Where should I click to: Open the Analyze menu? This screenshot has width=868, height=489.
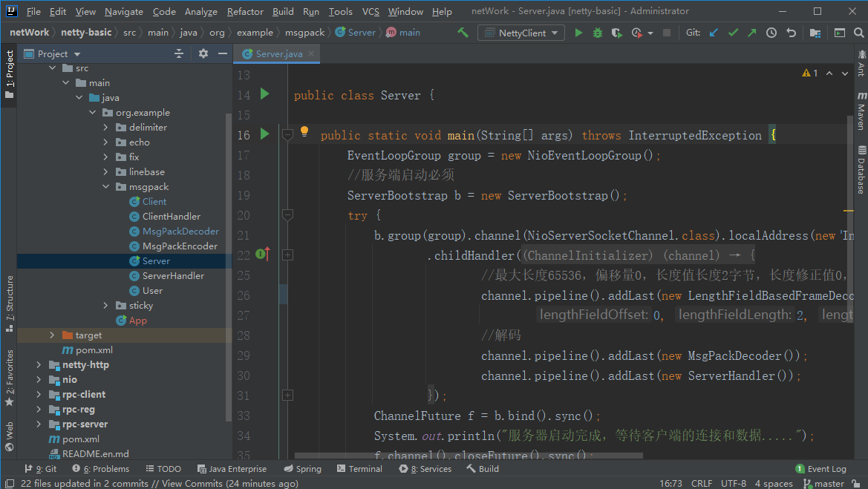click(201, 11)
